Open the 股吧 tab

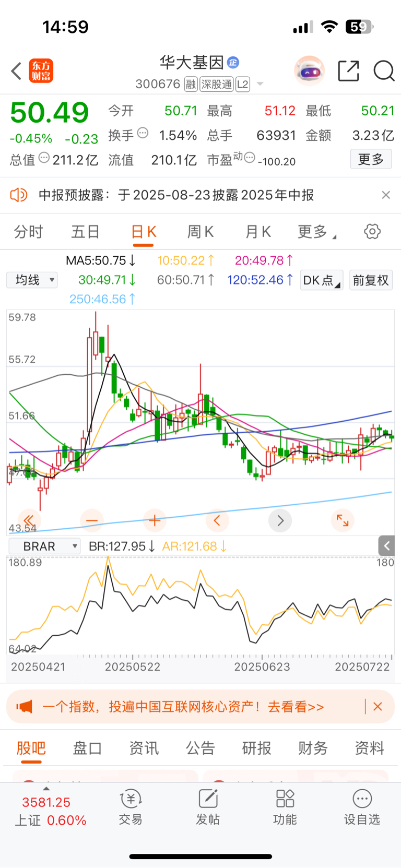(x=31, y=750)
